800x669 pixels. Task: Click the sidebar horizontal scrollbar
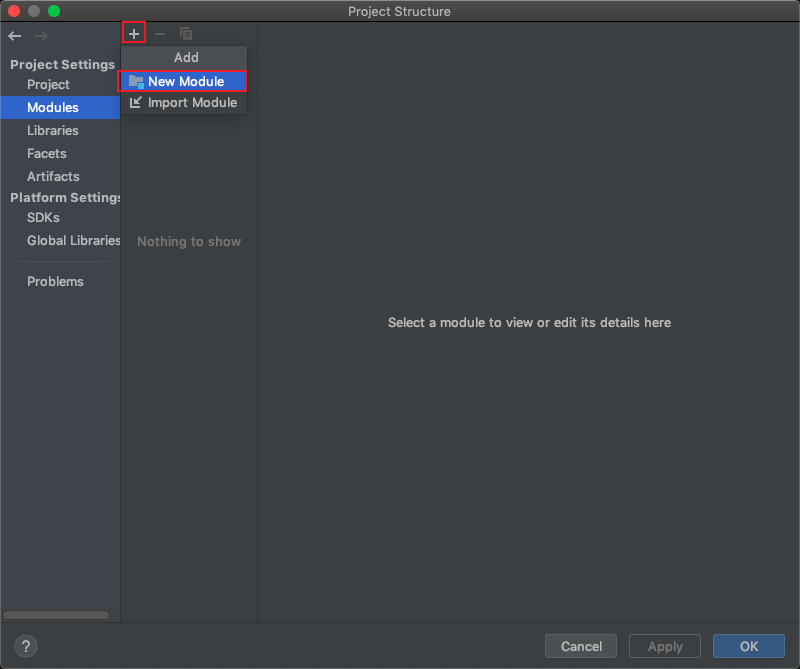(56, 615)
